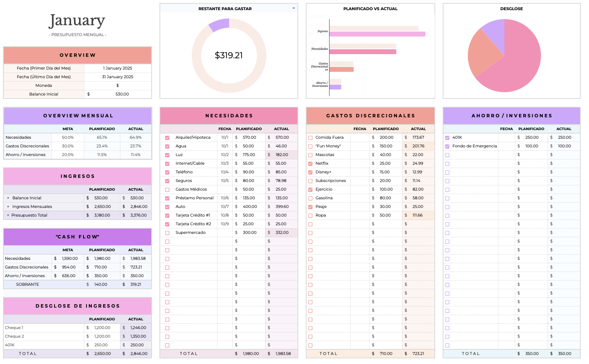Screen dimensions: 589x364
Task: Select the Moneda currency cell
Action: coord(117,85)
